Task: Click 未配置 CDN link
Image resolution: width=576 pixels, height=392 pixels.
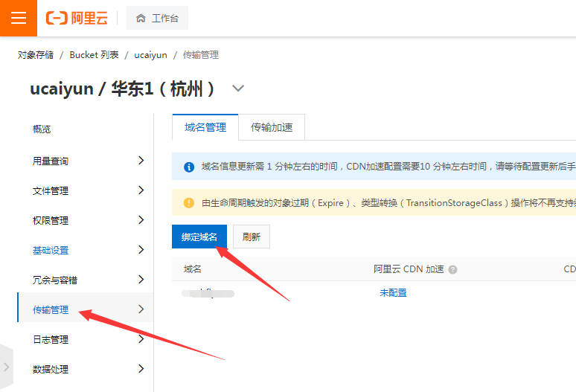Action: [393, 293]
